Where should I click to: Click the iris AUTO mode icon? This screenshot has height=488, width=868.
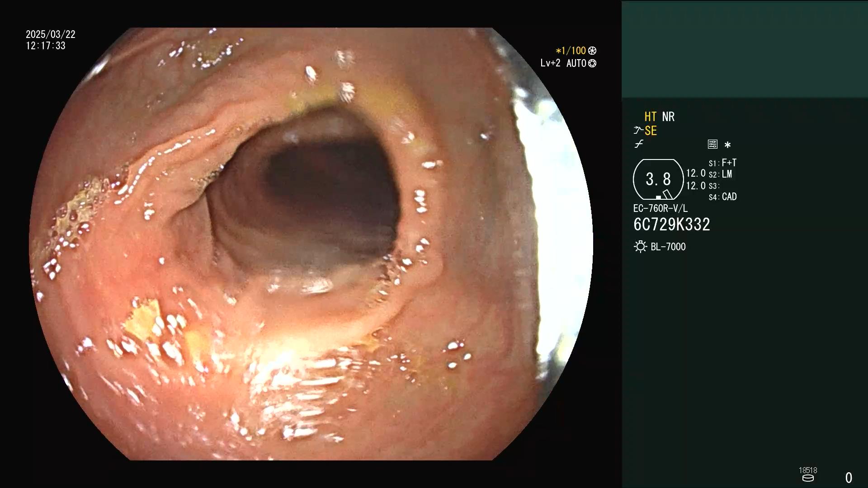592,63
